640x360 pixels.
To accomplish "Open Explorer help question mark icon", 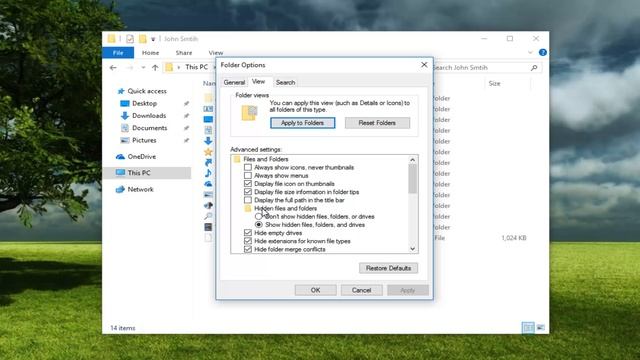I will point(542,52).
